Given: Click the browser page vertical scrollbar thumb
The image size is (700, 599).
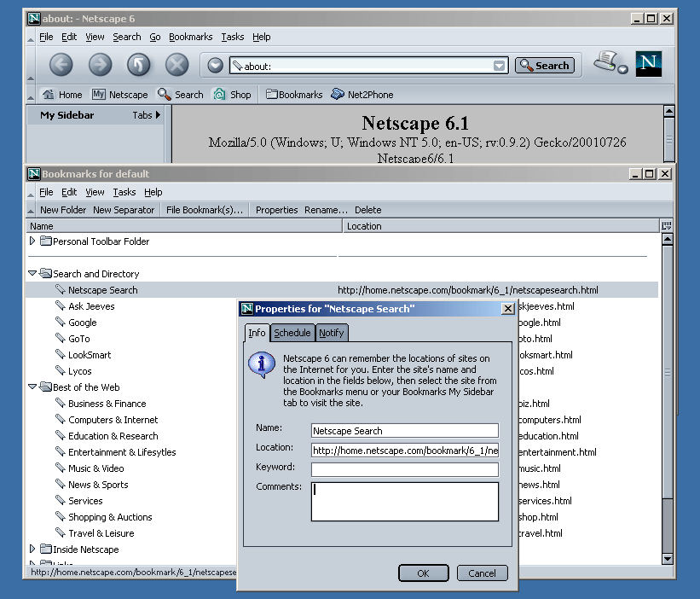Looking at the screenshot, I should pos(669,139).
